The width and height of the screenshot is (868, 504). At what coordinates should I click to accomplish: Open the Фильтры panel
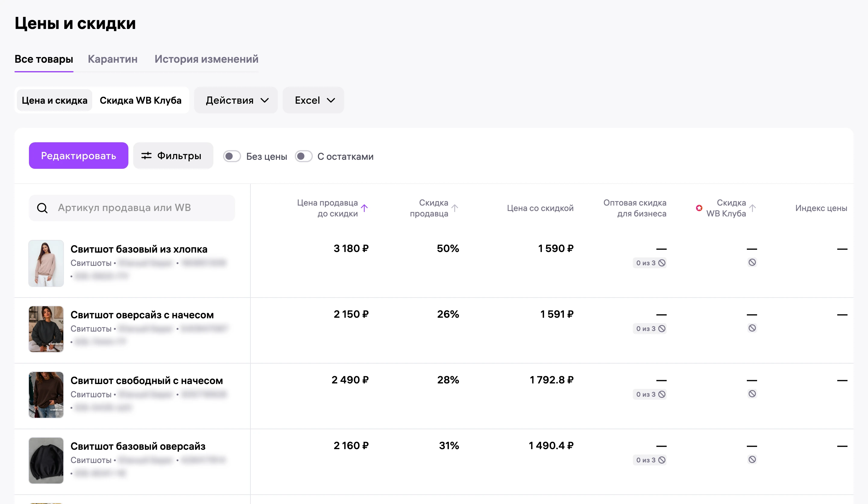tap(173, 156)
